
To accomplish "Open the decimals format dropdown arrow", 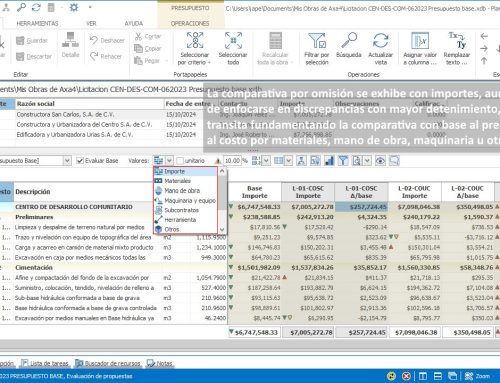I will point(266,161).
